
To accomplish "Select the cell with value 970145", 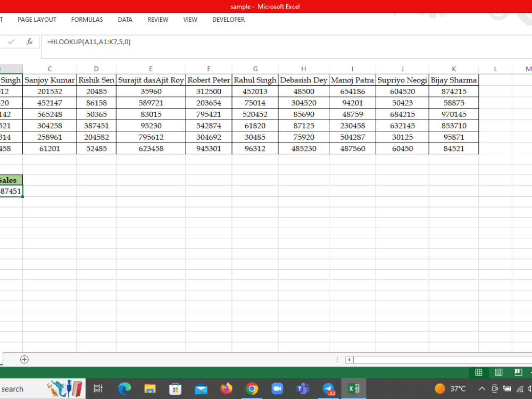I will pyautogui.click(x=454, y=114).
